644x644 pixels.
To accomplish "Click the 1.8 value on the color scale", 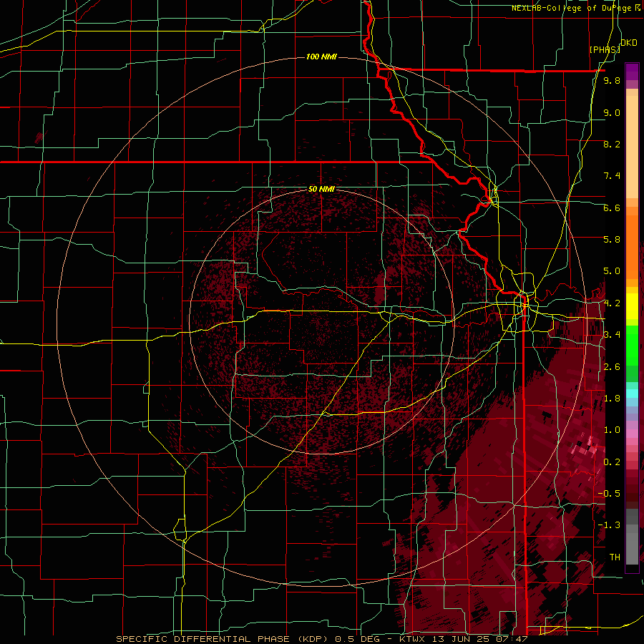I will point(612,399).
